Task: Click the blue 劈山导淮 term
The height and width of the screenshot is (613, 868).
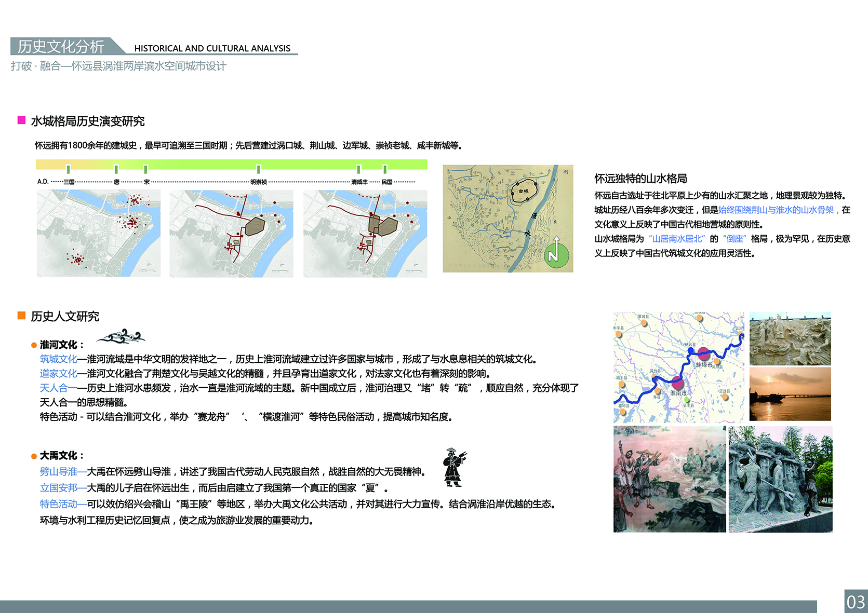Action: click(58, 472)
